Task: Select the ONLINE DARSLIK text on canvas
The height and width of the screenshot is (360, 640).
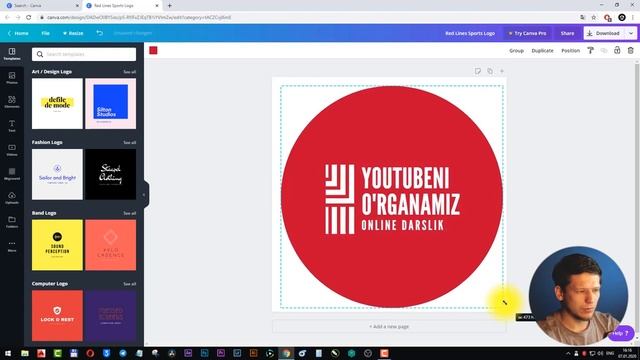Action: click(402, 225)
